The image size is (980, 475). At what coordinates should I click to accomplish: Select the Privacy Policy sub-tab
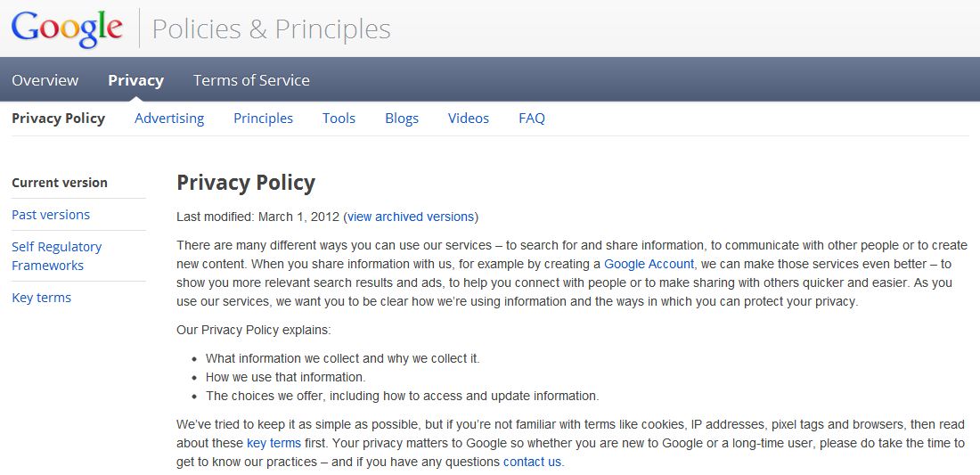pos(58,119)
